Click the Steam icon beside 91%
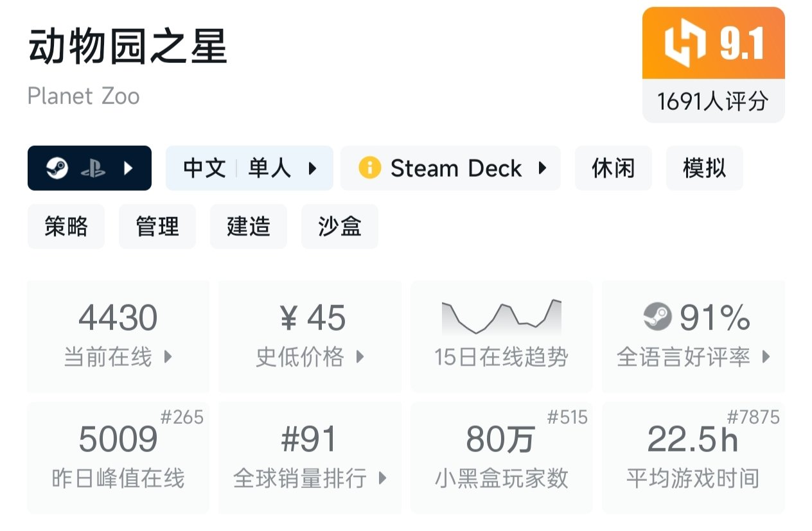812x531 pixels. (x=657, y=317)
